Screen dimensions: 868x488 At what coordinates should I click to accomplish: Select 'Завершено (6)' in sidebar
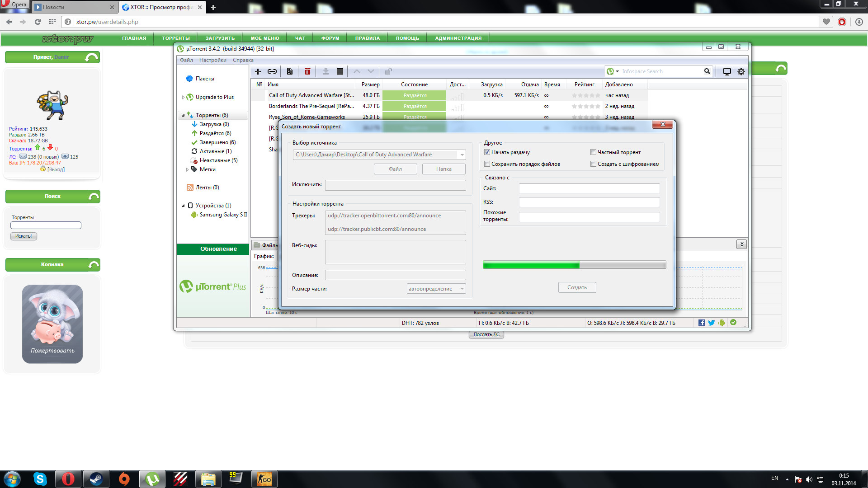coord(217,142)
